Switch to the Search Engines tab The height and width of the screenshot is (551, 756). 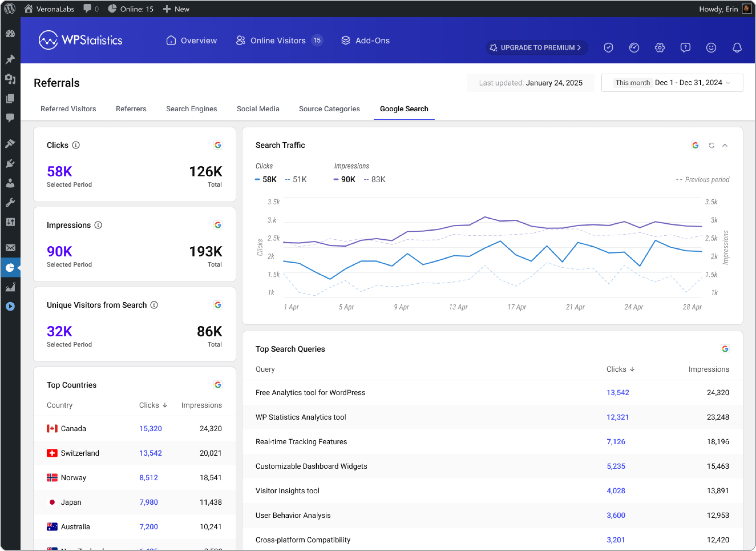[x=191, y=109]
